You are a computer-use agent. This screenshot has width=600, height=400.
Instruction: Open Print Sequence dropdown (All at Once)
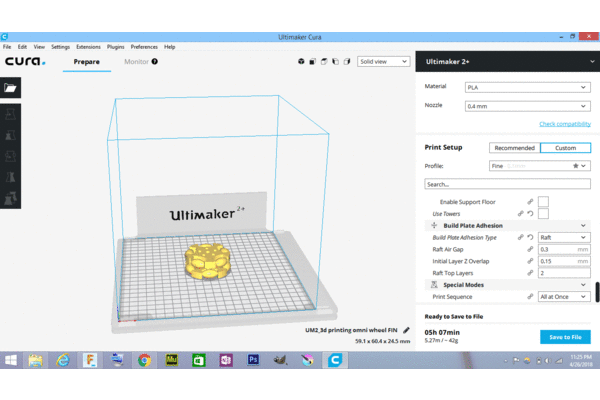tap(564, 297)
